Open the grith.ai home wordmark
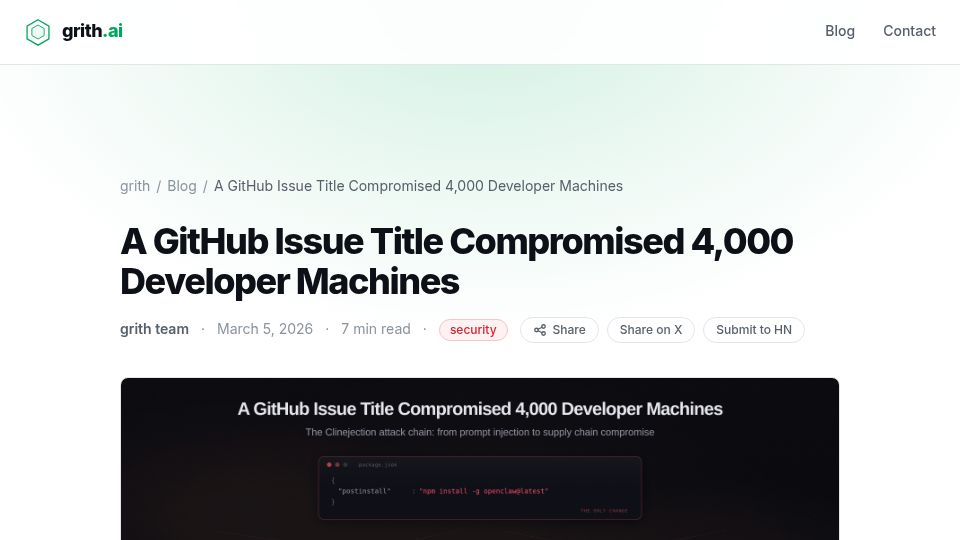The width and height of the screenshot is (960, 540). point(92,31)
